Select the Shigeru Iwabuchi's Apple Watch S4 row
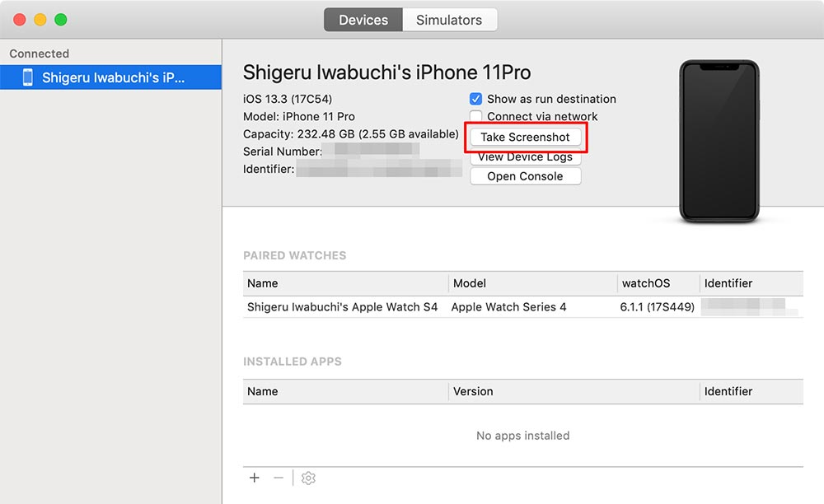This screenshot has height=504, width=824. [523, 307]
